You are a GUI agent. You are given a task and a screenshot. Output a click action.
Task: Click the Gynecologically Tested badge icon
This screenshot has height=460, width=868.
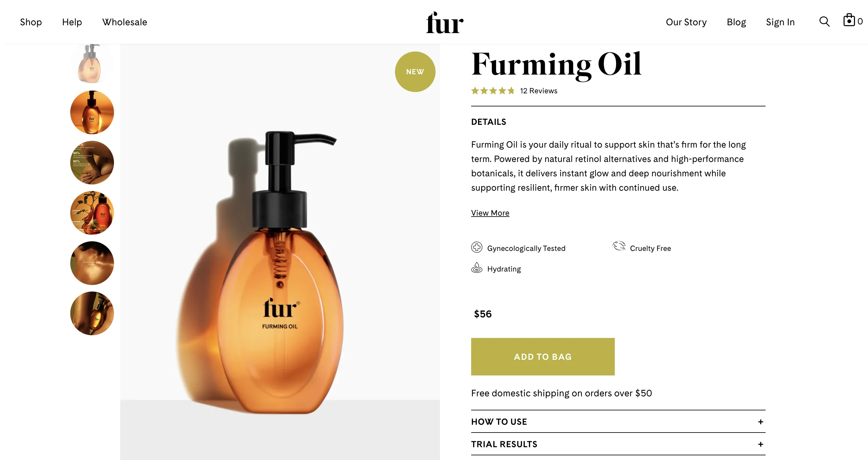point(476,247)
